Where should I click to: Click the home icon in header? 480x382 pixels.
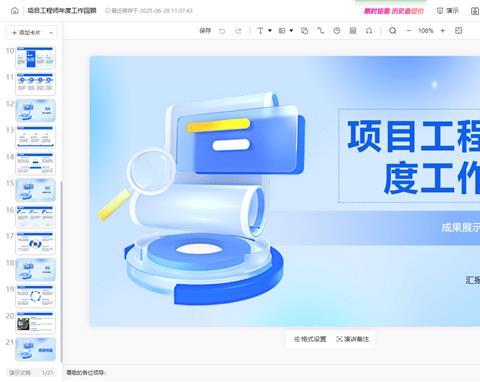[15, 11]
